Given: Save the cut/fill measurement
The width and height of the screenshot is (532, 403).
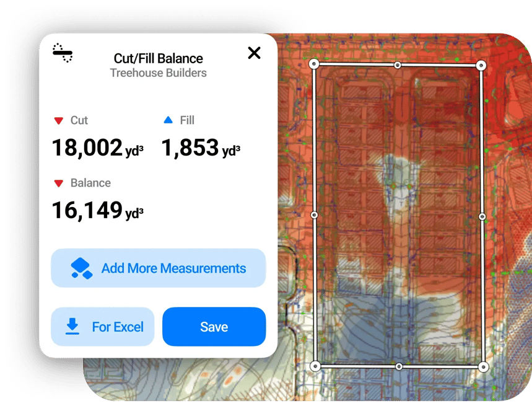Looking at the screenshot, I should tap(214, 327).
